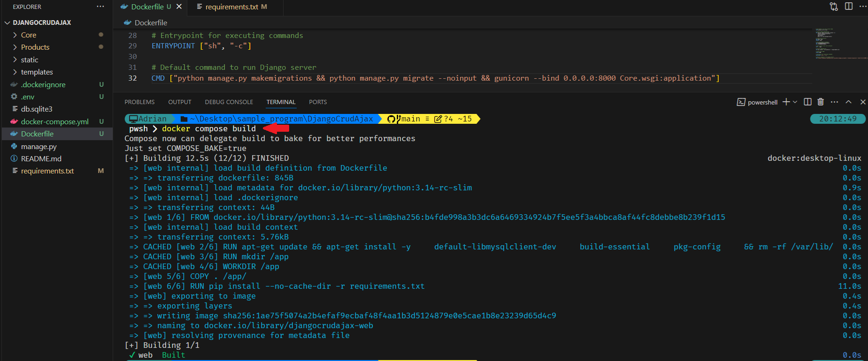Click the CMD keyword on line 32

pos(158,78)
